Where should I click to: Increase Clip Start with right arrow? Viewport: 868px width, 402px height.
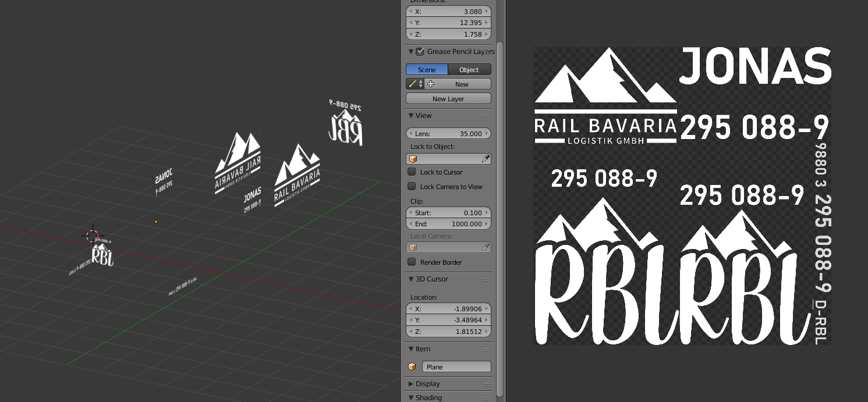(487, 213)
